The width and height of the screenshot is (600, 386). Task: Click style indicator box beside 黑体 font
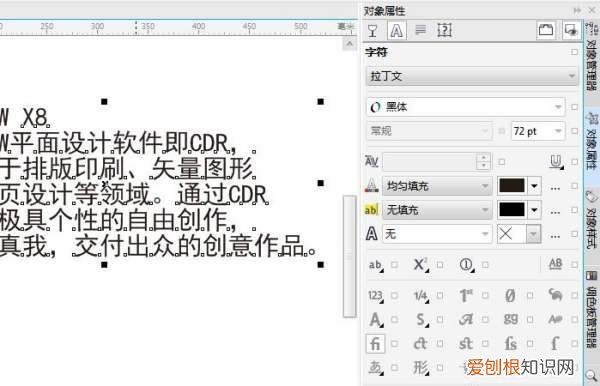[x=574, y=107]
